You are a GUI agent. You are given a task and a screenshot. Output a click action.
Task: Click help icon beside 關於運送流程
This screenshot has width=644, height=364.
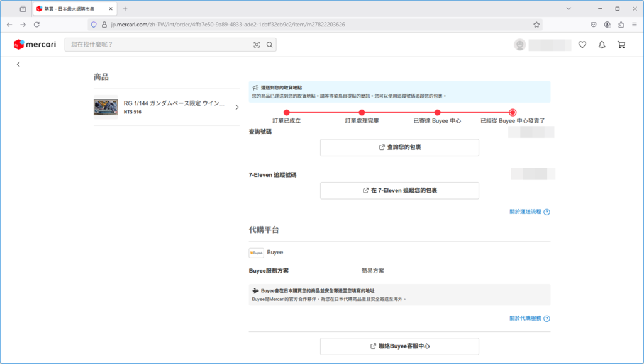point(547,212)
